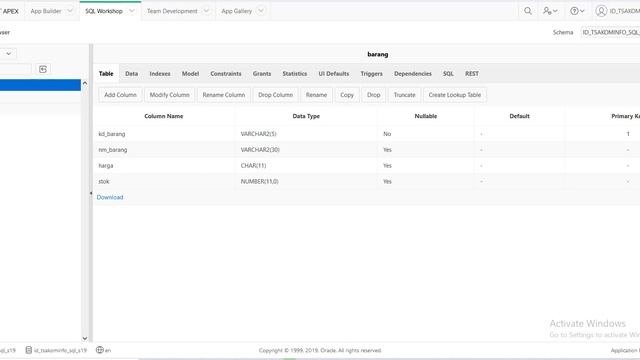This screenshot has height=360, width=640.
Task: Switch to the Triggers tab
Action: click(371, 73)
